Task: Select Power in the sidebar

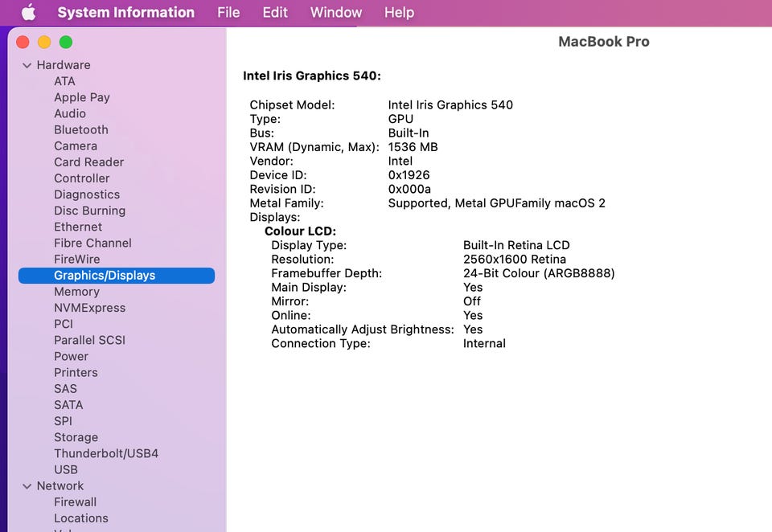Action: coord(71,357)
